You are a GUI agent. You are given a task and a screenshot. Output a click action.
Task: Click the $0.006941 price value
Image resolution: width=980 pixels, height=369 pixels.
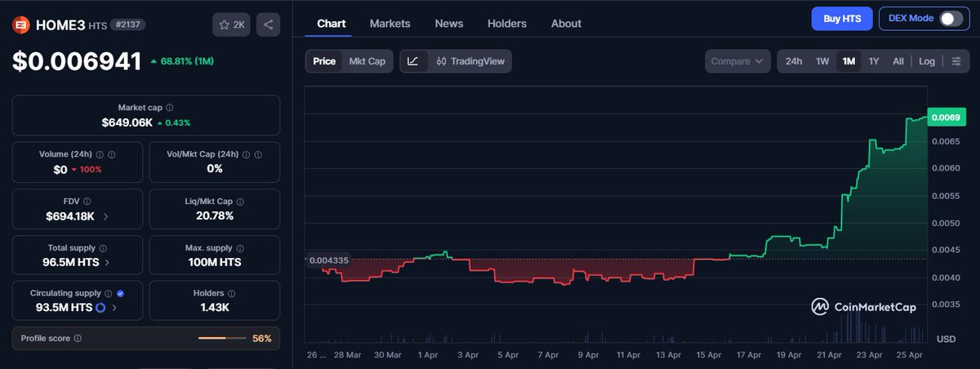point(77,61)
